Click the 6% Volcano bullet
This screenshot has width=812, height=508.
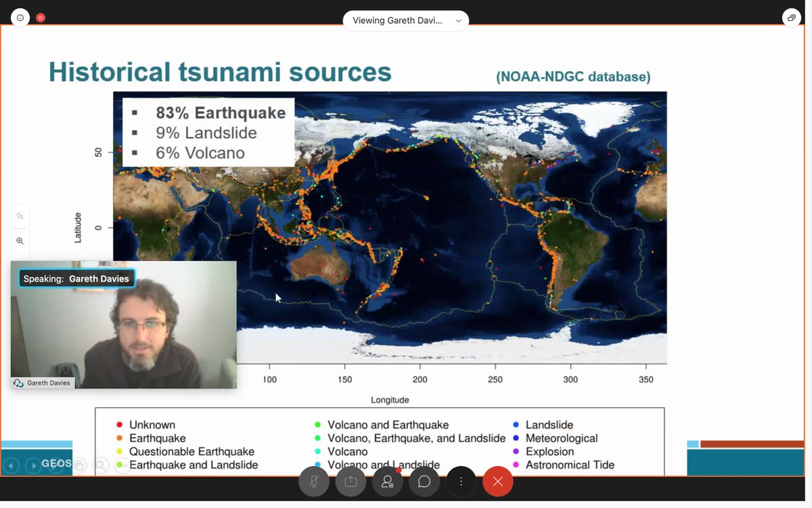(x=200, y=153)
